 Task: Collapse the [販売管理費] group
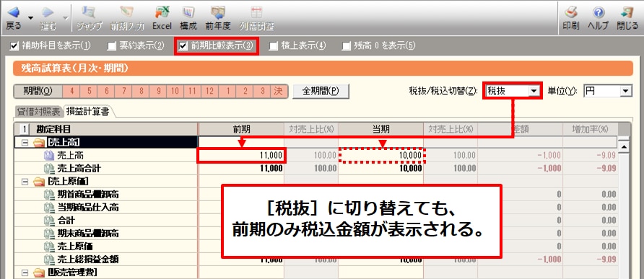point(25,272)
